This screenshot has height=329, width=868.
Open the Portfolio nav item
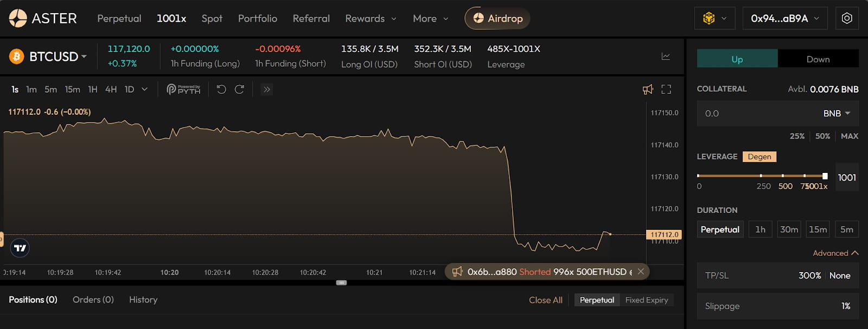tap(258, 18)
